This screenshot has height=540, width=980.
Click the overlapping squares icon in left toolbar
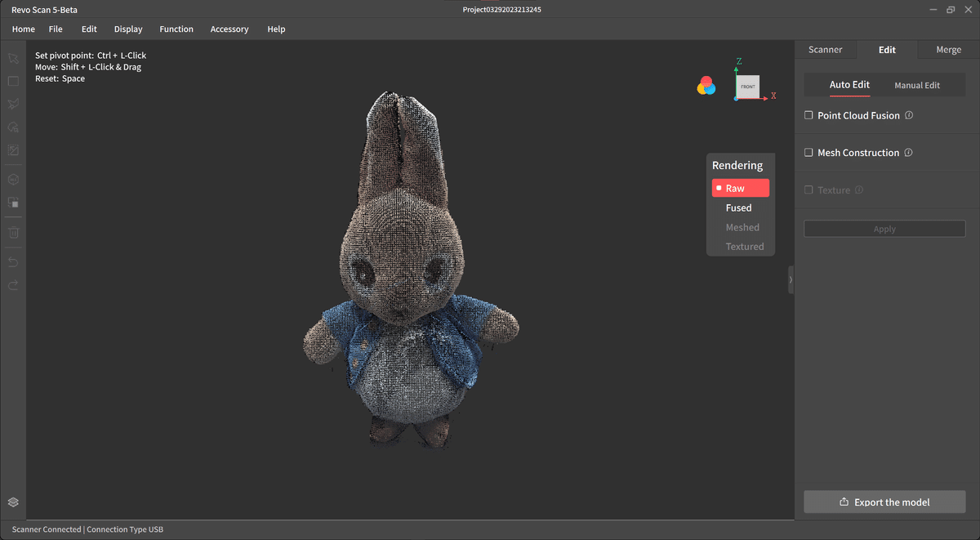[13, 203]
